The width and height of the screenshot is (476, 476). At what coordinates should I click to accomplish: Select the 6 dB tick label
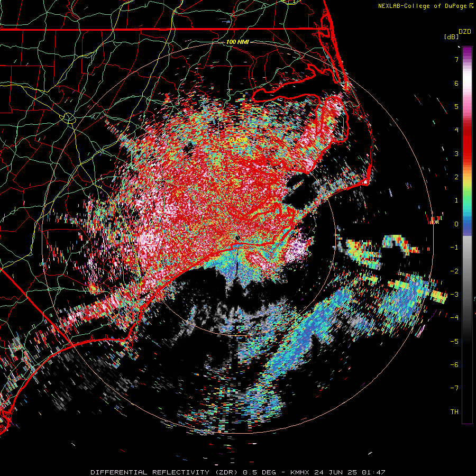click(x=456, y=83)
